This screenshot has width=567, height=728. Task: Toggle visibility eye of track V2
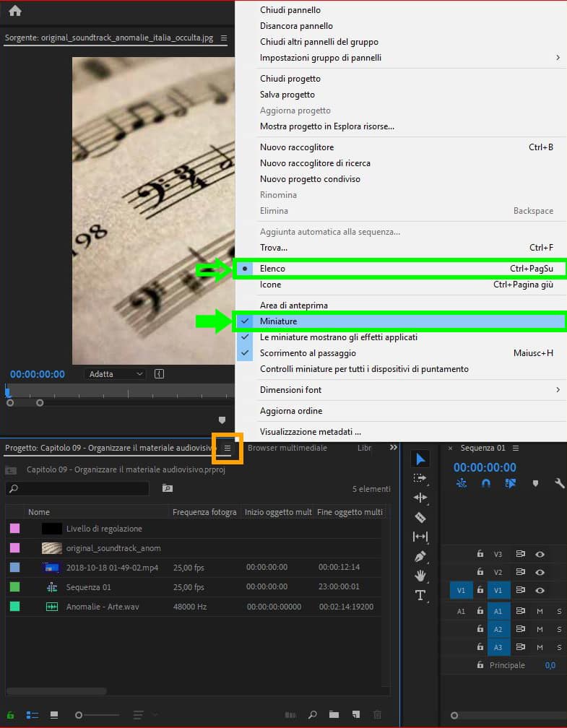pyautogui.click(x=540, y=572)
